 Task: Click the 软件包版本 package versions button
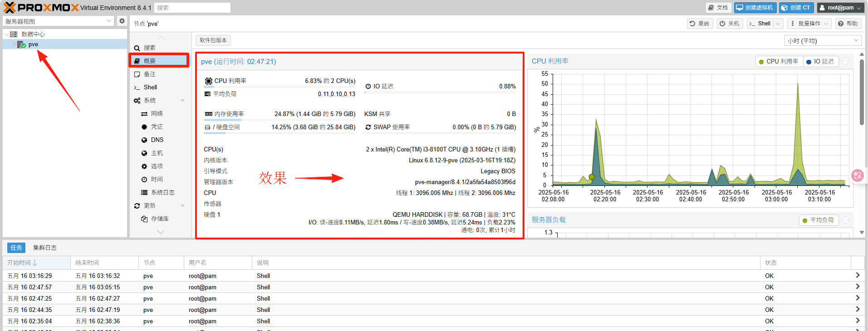click(213, 40)
